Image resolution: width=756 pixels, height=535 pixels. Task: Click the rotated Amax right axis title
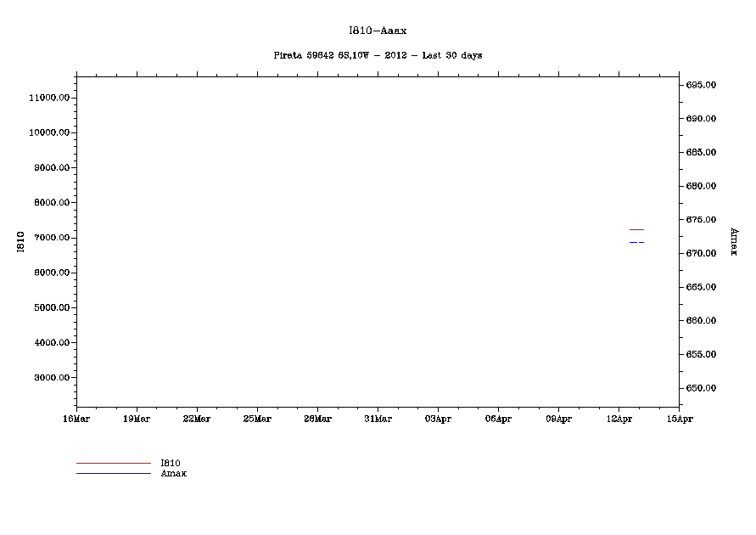pyautogui.click(x=733, y=240)
